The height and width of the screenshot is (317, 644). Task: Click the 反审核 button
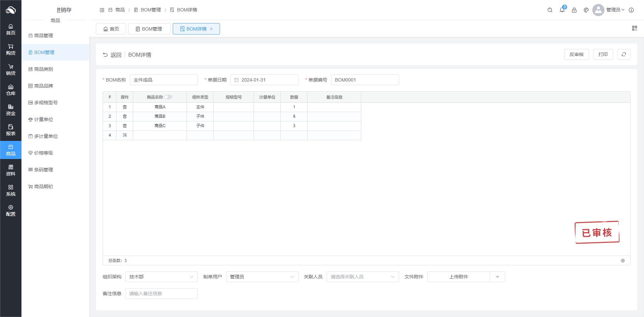click(x=576, y=54)
